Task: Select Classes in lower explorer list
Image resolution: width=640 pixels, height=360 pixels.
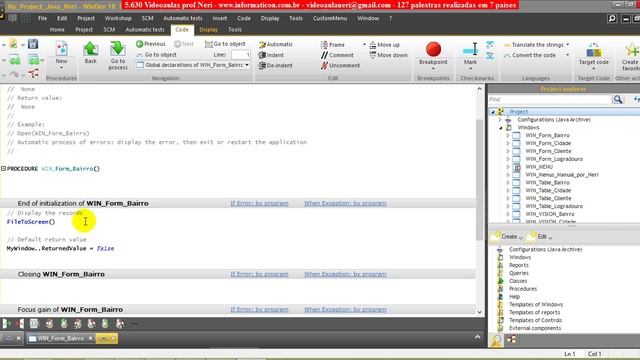Action: pos(518,281)
